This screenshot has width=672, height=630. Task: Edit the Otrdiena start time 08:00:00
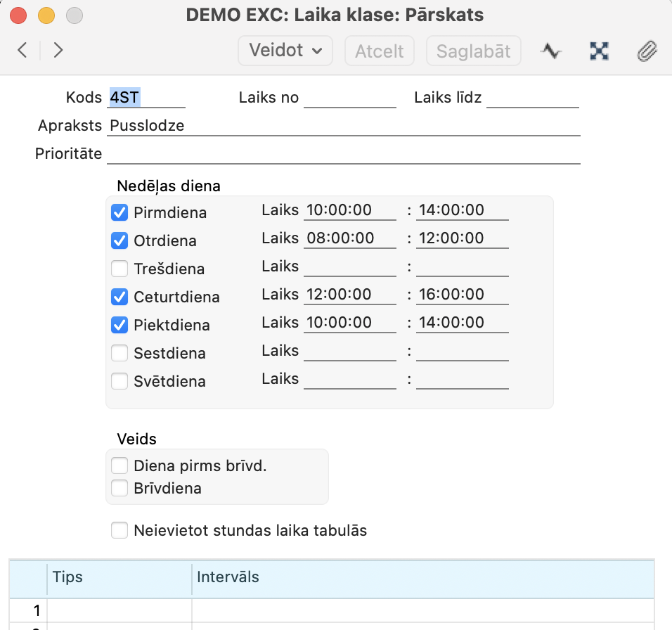(x=349, y=238)
